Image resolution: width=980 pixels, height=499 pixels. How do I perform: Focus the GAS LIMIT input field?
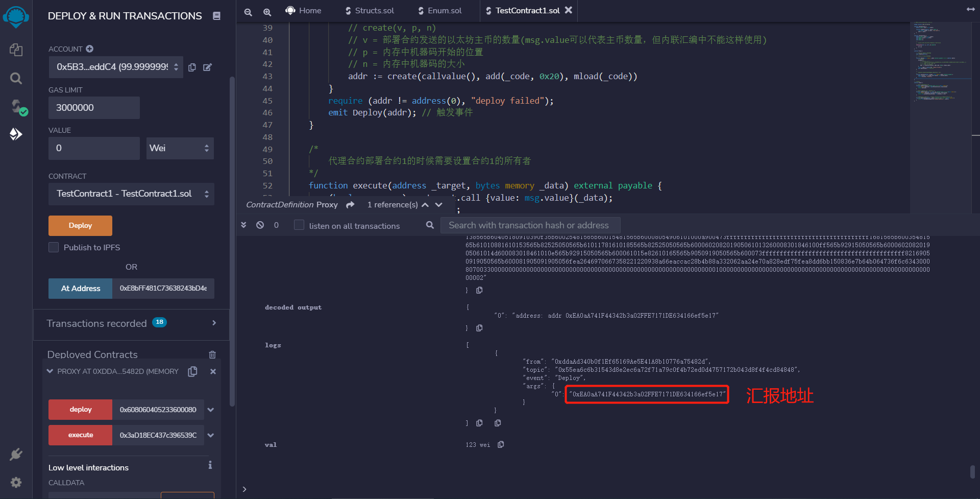pyautogui.click(x=94, y=108)
